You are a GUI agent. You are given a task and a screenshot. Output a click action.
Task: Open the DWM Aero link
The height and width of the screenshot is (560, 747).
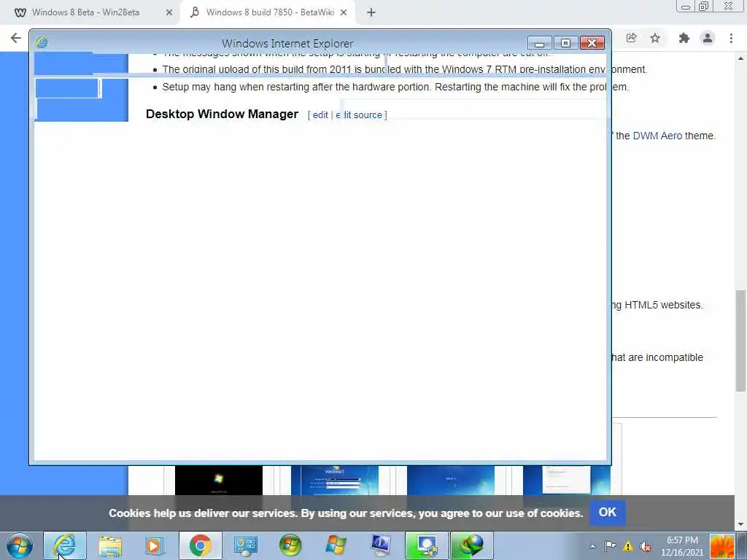657,136
